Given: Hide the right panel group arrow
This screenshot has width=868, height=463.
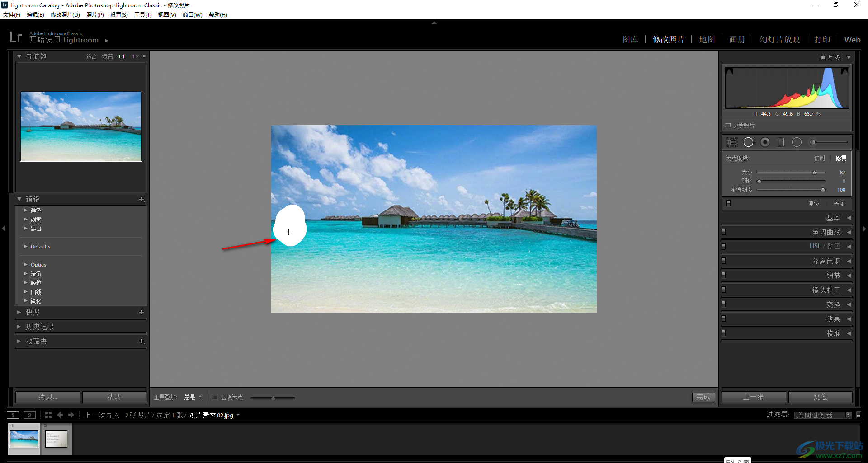Looking at the screenshot, I should coord(864,229).
